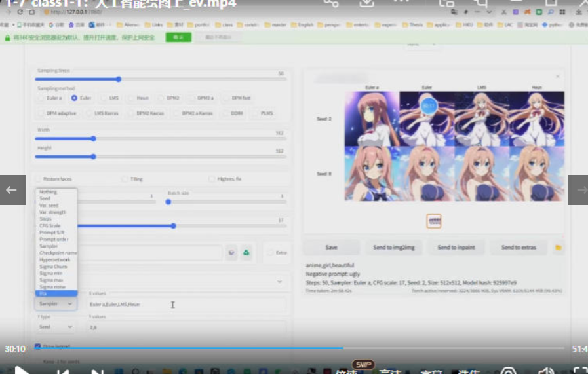Click the Save button

pos(331,248)
